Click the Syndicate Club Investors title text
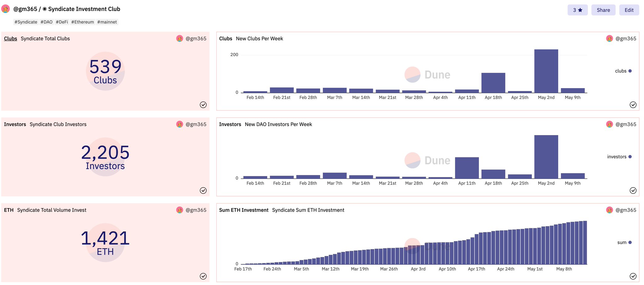644x285 pixels. pyautogui.click(x=58, y=124)
